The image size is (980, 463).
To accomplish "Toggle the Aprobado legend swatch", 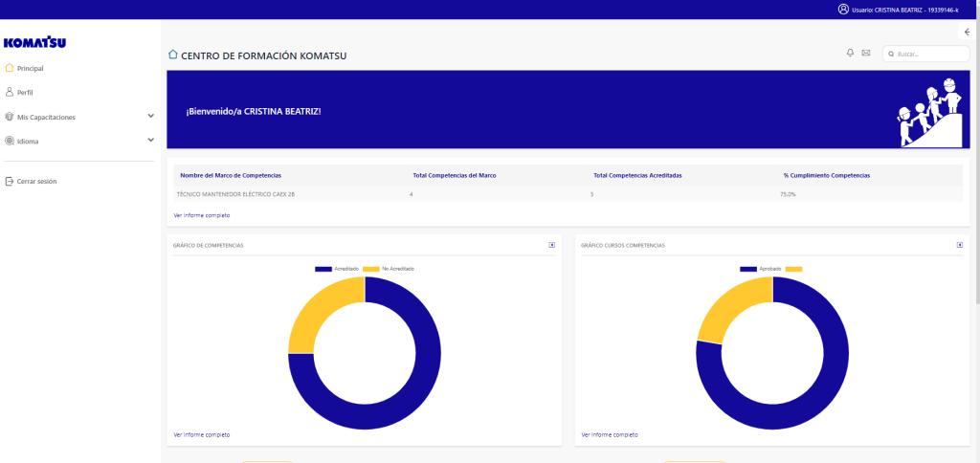I will pyautogui.click(x=748, y=269).
